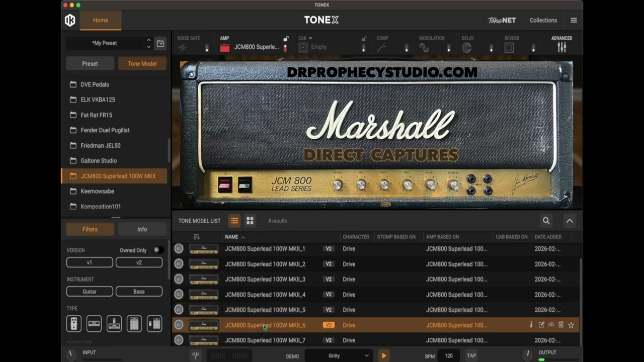Toggle the cab lock icon

(364, 39)
